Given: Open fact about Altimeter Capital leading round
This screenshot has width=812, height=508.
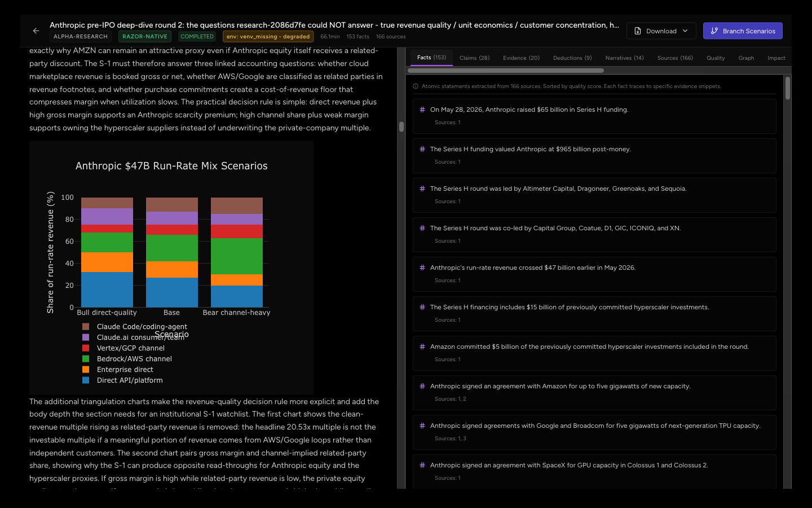Looking at the screenshot, I should (x=594, y=195).
